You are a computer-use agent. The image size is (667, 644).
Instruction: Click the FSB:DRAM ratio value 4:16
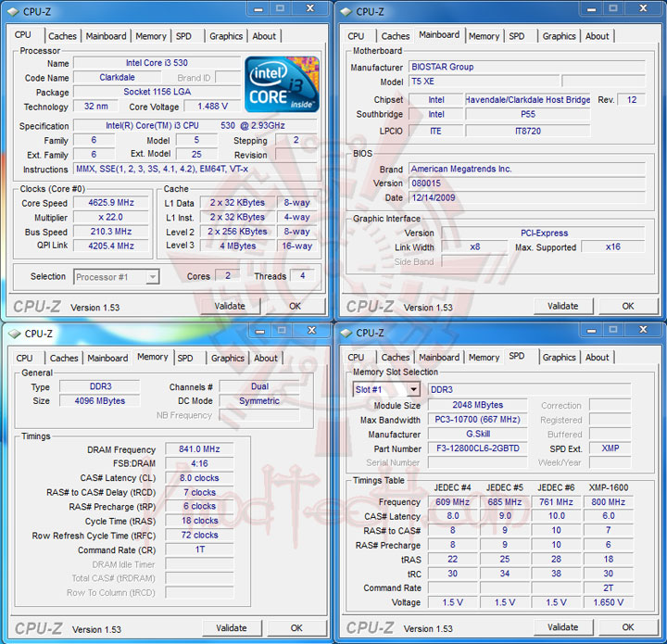coord(199,463)
